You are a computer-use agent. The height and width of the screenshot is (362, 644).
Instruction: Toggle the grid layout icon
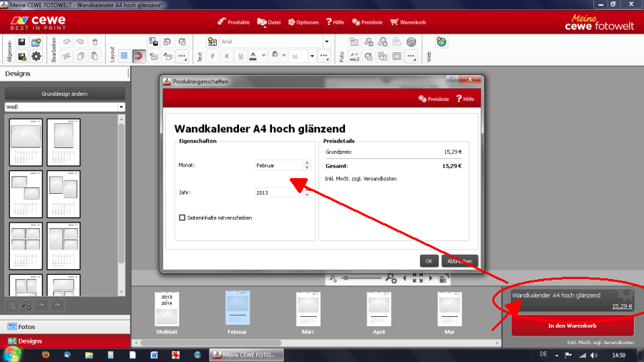coord(124,56)
